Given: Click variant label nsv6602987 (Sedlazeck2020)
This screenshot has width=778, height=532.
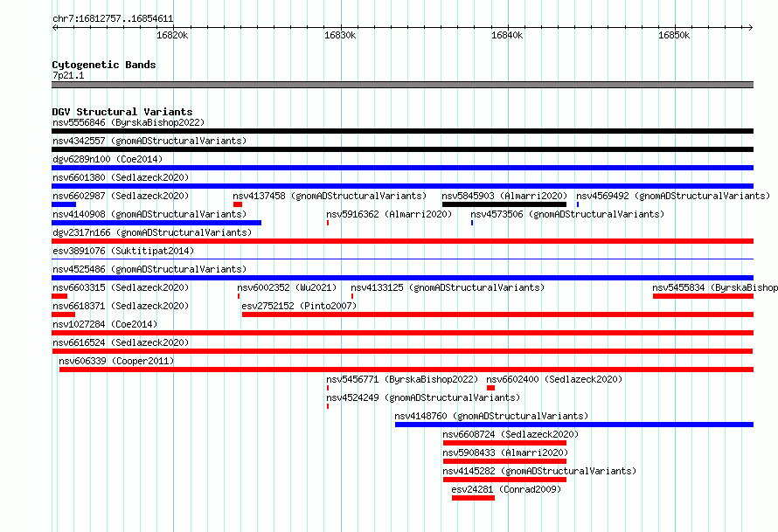Looking at the screenshot, I should 121,196.
